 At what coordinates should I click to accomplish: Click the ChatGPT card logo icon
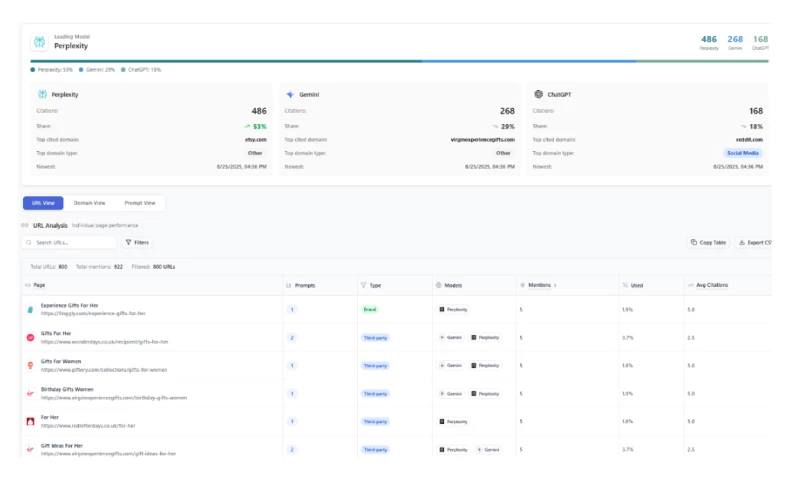[x=538, y=94]
